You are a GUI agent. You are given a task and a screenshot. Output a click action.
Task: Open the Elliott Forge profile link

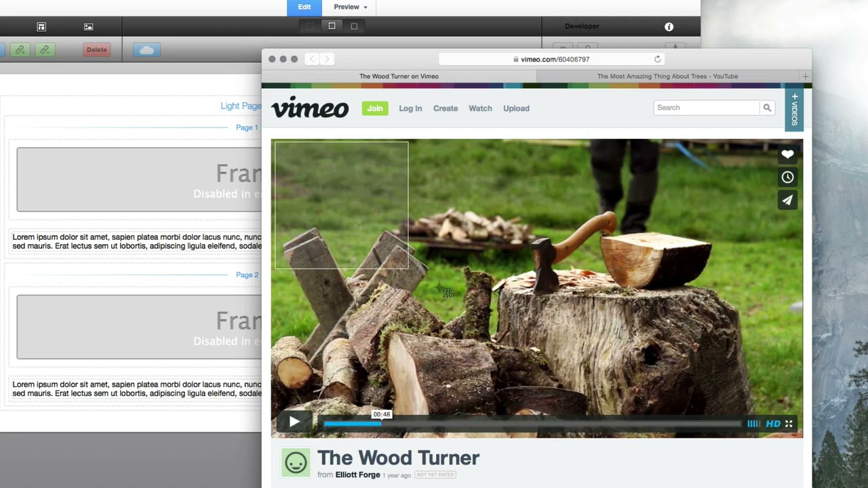coord(357,474)
